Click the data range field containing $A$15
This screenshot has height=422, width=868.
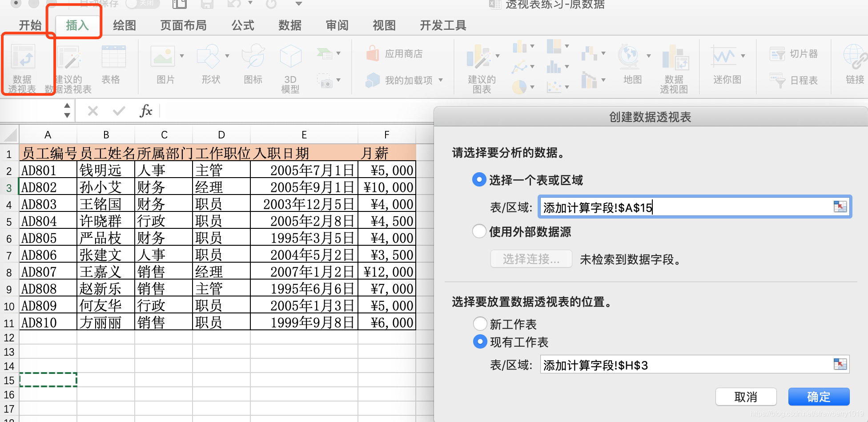(695, 207)
